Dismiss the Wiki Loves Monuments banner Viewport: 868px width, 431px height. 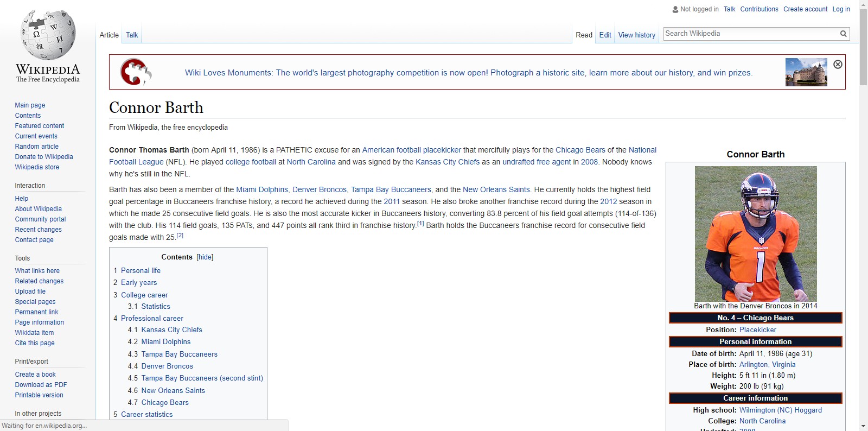coord(838,65)
